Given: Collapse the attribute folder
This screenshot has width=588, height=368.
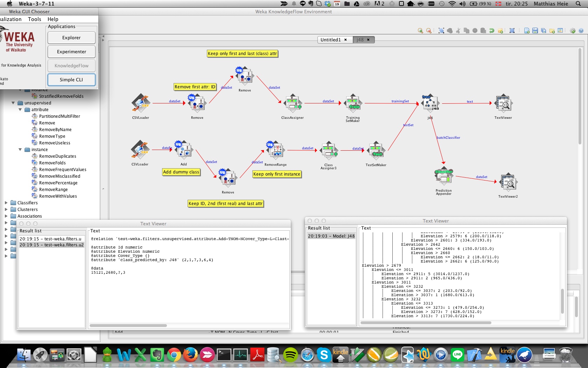Looking at the screenshot, I should [20, 110].
